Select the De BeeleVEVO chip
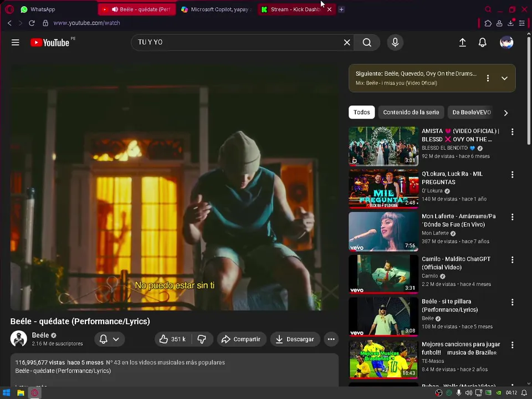Viewport: 532px width, 399px height. click(472, 112)
